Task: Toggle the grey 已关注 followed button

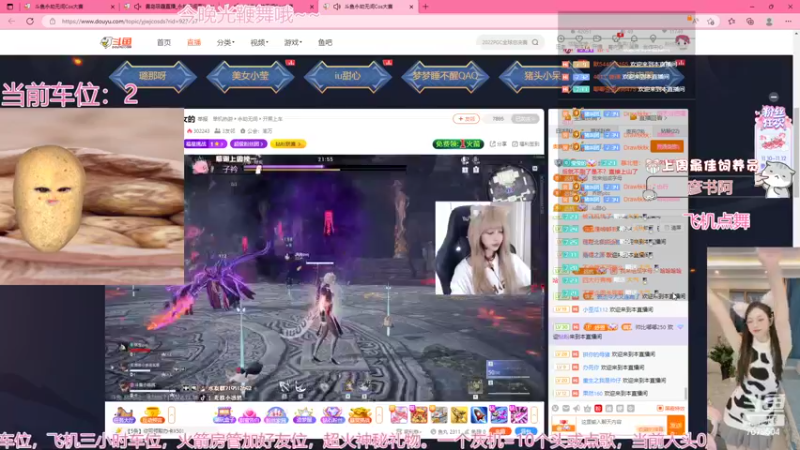Action: point(526,119)
